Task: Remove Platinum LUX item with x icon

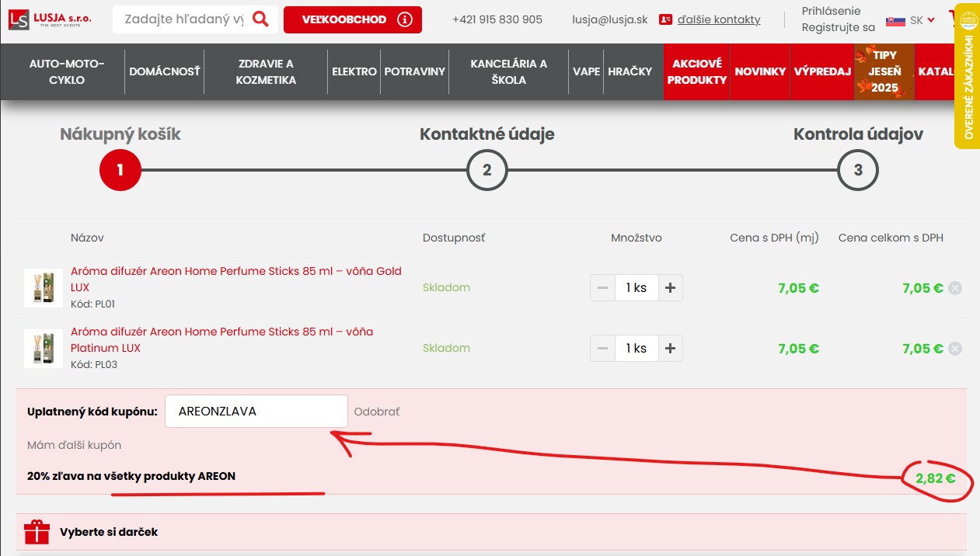Action: click(x=955, y=349)
